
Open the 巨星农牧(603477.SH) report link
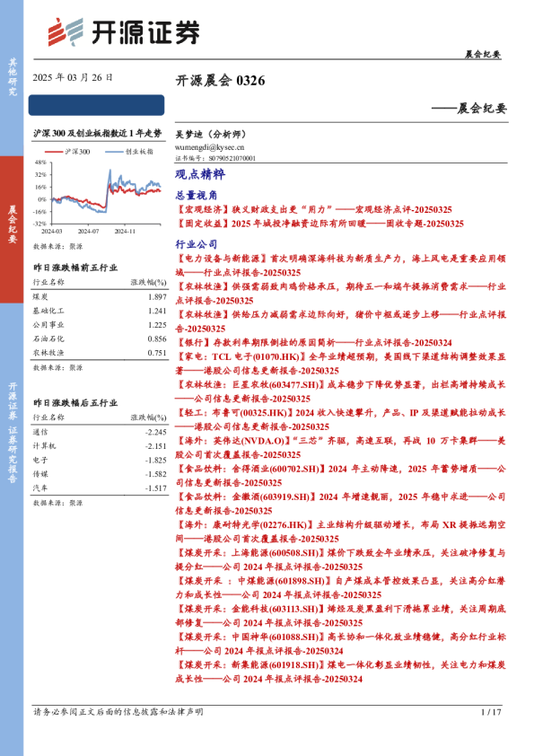[340, 391]
